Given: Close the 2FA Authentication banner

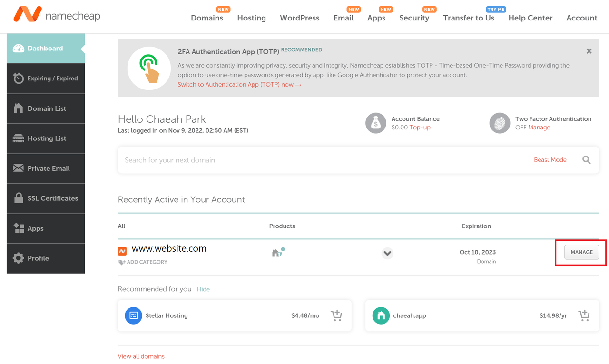Looking at the screenshot, I should (589, 51).
